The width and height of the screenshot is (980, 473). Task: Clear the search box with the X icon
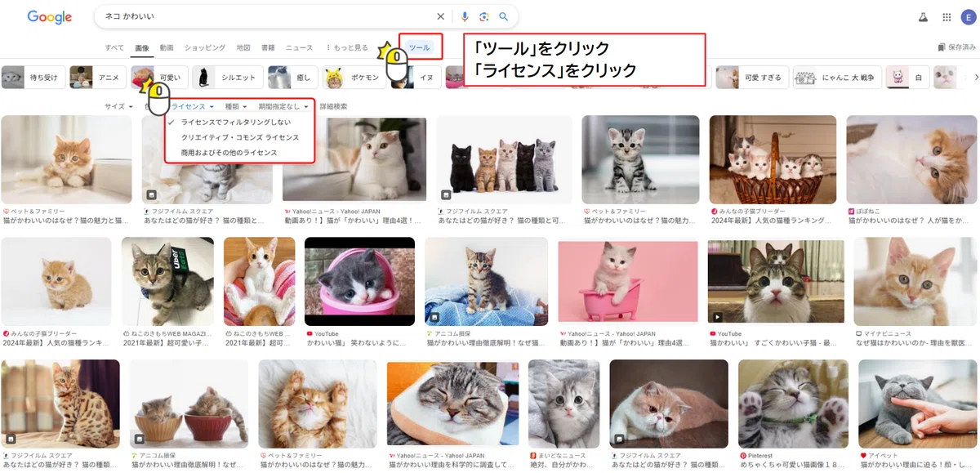point(441,16)
